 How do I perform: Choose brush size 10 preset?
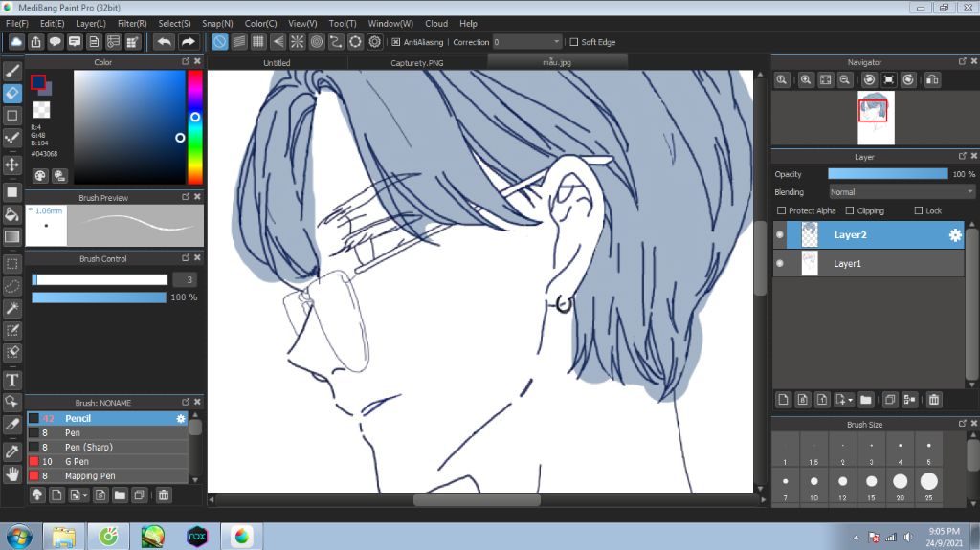tap(813, 487)
